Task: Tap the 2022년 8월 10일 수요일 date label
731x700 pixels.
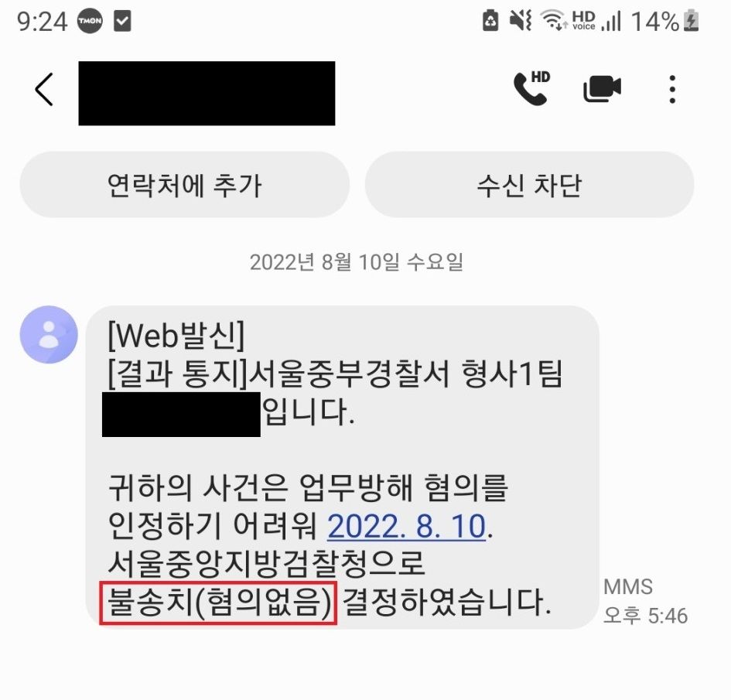Action: pos(357,262)
